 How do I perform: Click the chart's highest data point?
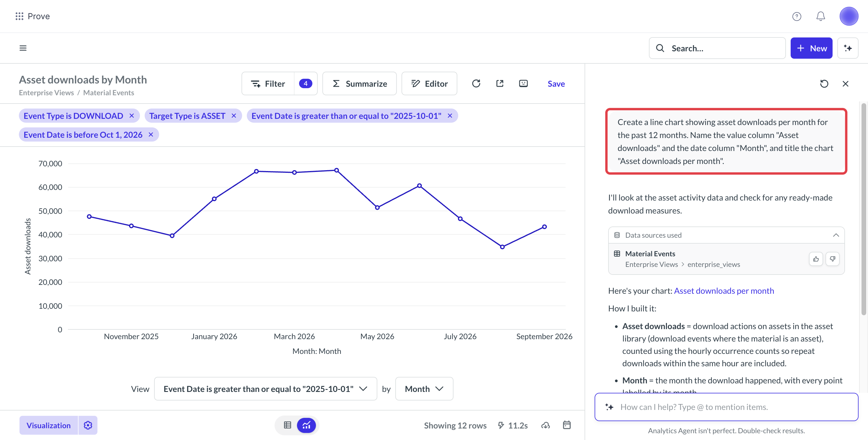click(x=336, y=170)
